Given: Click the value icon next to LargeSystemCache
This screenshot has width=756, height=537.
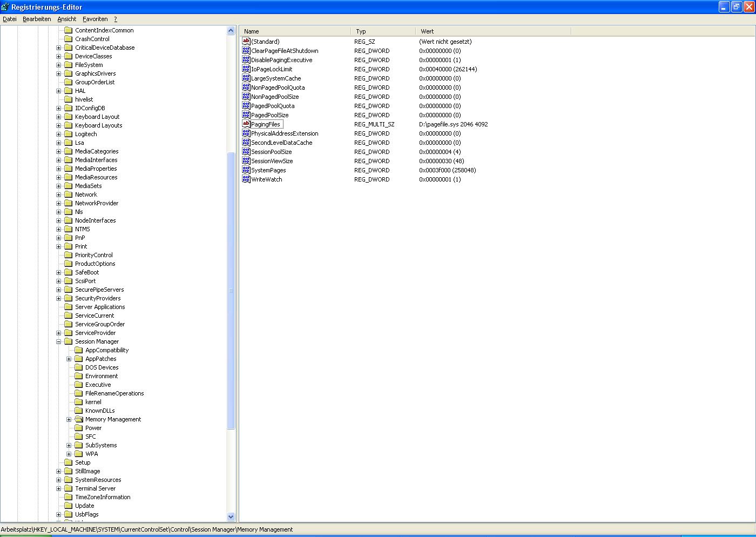Looking at the screenshot, I should (x=246, y=78).
